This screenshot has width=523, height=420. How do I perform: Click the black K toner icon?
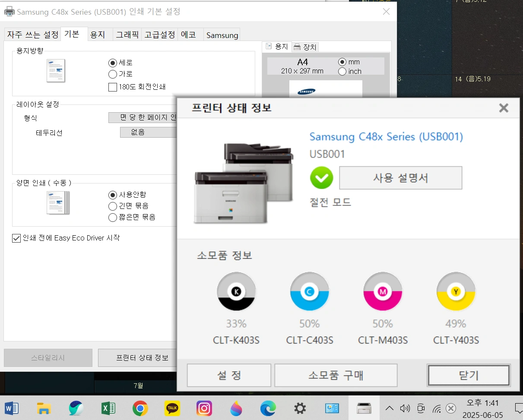tap(236, 292)
